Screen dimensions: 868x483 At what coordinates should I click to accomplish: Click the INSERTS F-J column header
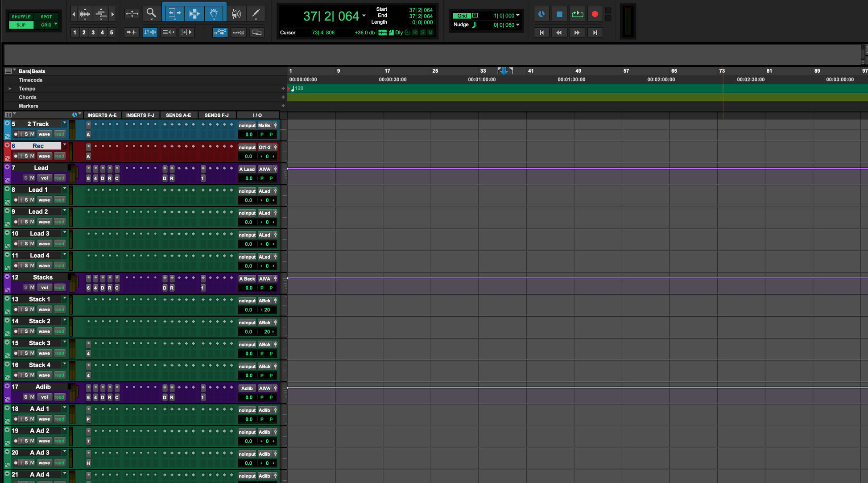point(140,115)
